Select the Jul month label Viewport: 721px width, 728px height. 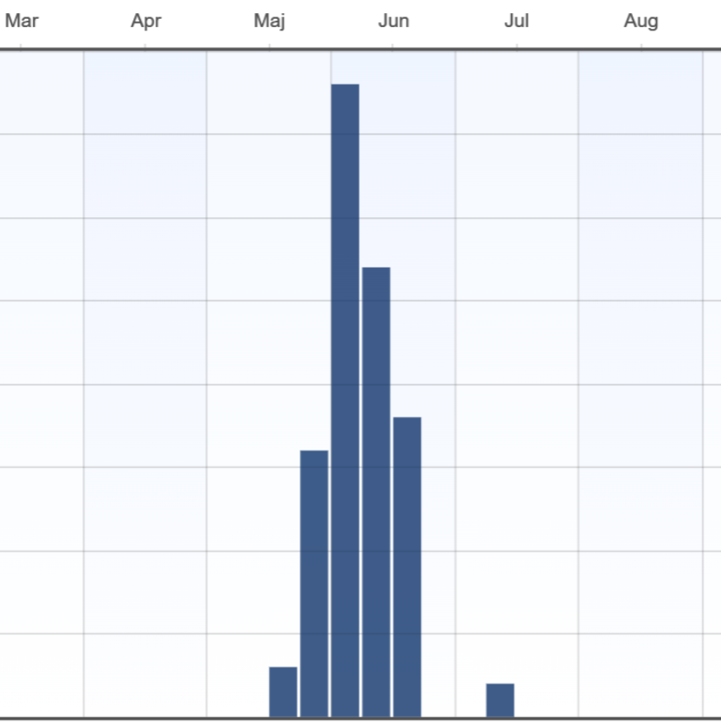[x=517, y=21]
